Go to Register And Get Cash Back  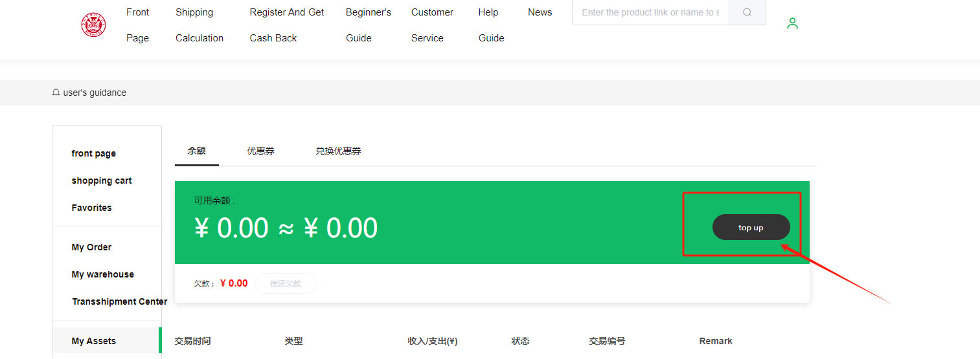click(286, 25)
